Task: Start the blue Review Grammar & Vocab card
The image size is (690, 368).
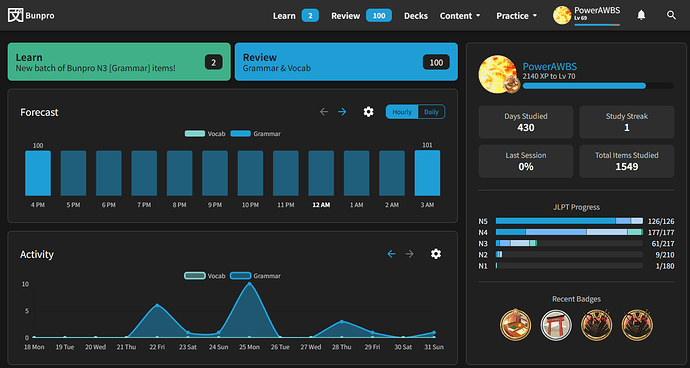Action: (346, 62)
